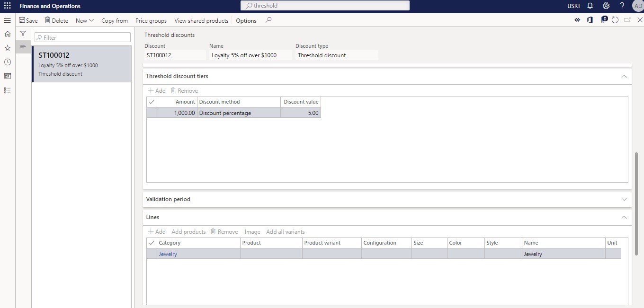Select the Jewelry line row checkbox
The width and height of the screenshot is (644, 308).
pyautogui.click(x=152, y=254)
